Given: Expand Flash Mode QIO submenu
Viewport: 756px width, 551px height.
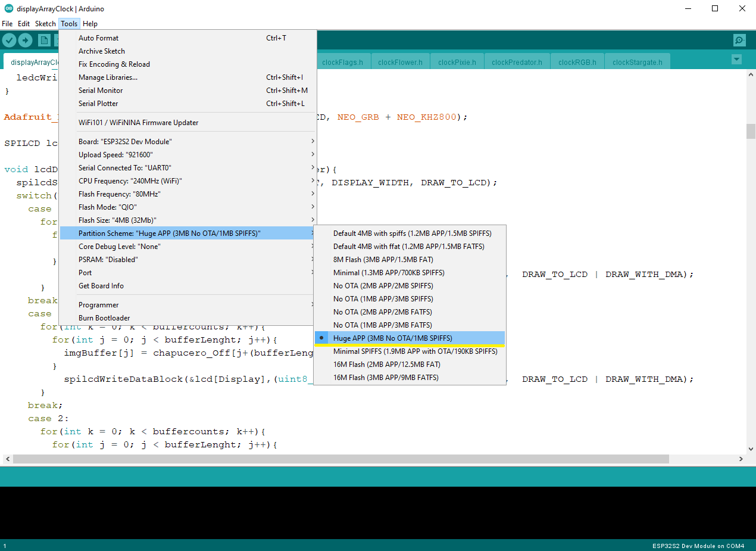Looking at the screenshot, I should (188, 207).
